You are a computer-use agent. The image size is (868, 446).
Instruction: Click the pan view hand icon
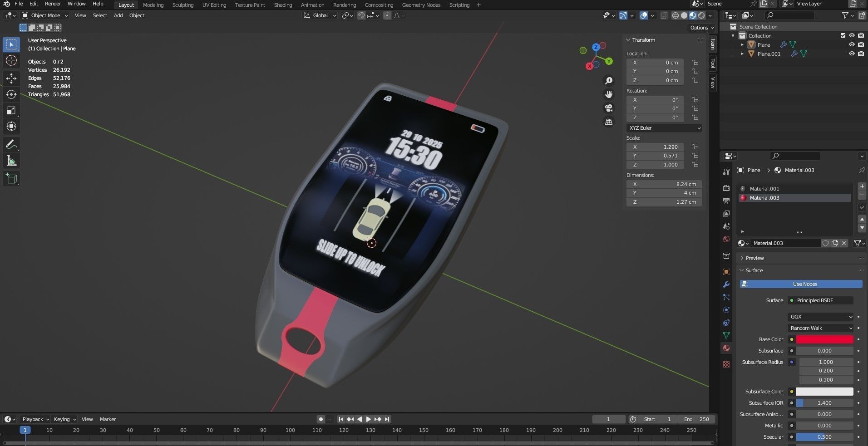click(x=609, y=94)
